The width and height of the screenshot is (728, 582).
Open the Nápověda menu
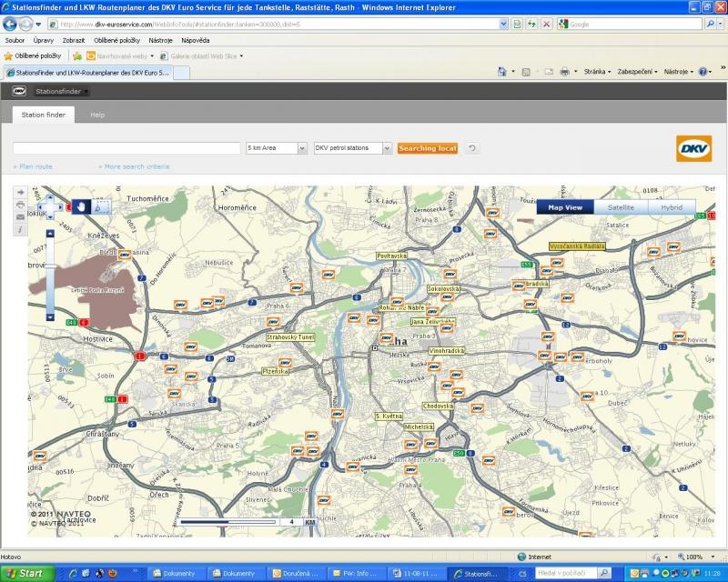[196, 40]
